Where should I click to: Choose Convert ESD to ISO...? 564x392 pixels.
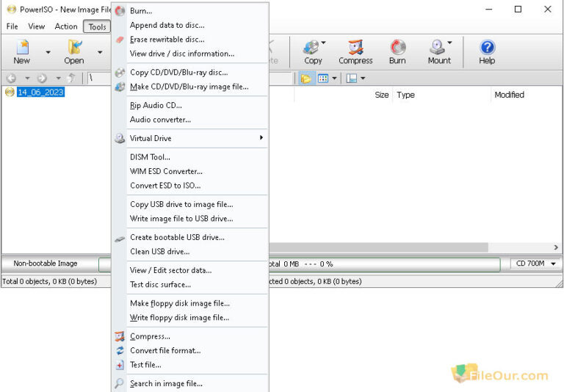coord(191,186)
